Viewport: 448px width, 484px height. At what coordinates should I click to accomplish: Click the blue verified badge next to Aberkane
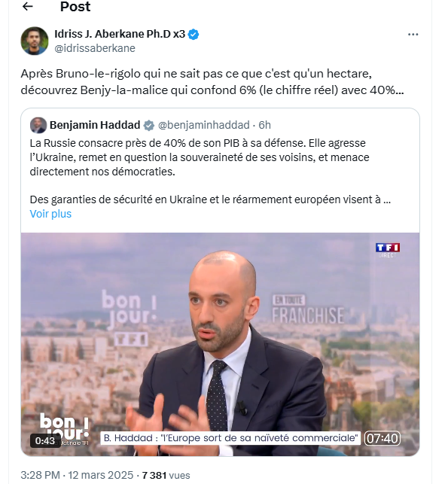(x=194, y=35)
